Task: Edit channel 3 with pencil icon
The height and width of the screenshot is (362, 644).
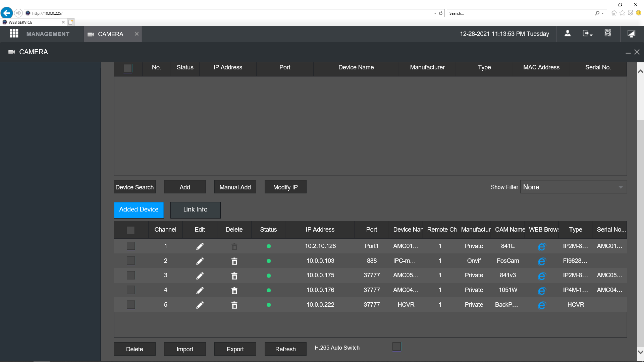Action: pyautogui.click(x=200, y=276)
